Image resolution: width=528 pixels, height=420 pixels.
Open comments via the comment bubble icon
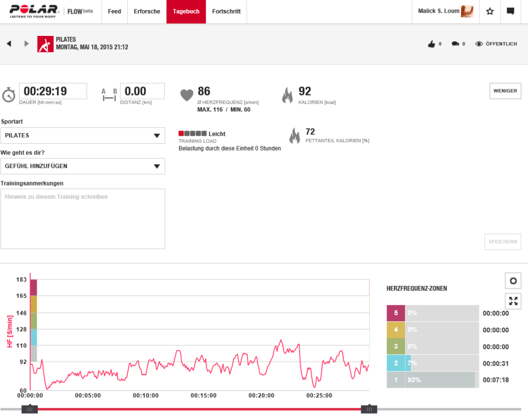455,44
